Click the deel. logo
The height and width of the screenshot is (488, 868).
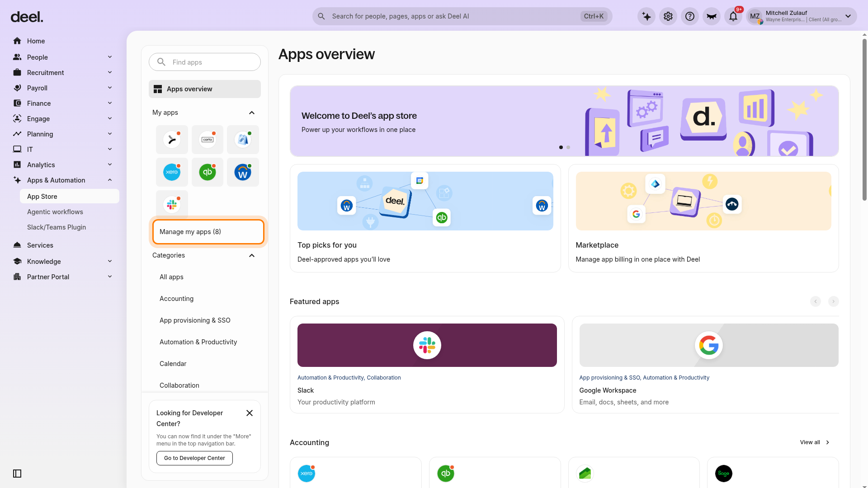(27, 17)
